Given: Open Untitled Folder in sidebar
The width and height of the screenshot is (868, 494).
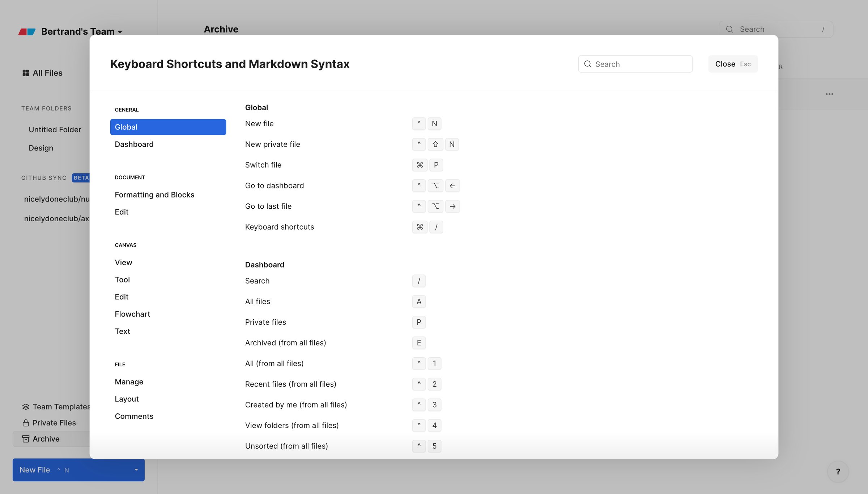Looking at the screenshot, I should coord(55,129).
